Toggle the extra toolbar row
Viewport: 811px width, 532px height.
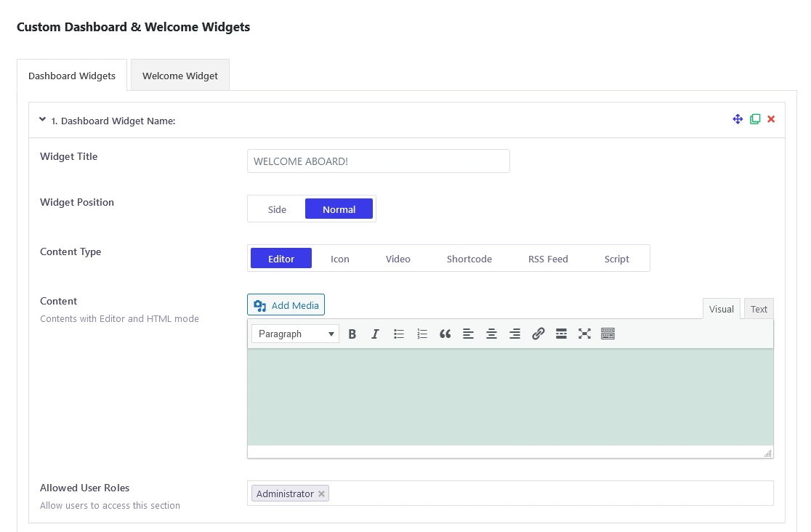(608, 334)
